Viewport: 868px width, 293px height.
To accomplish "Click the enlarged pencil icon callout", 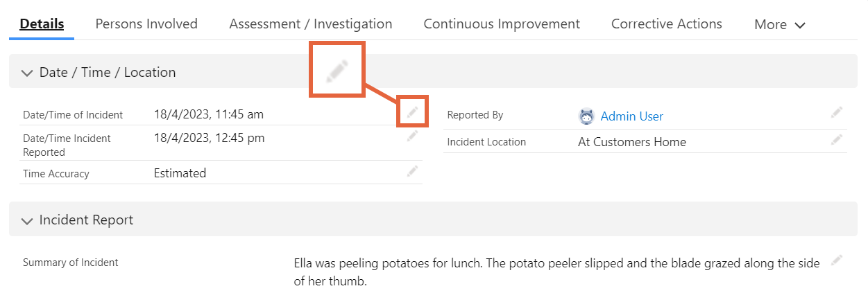I will click(x=337, y=69).
